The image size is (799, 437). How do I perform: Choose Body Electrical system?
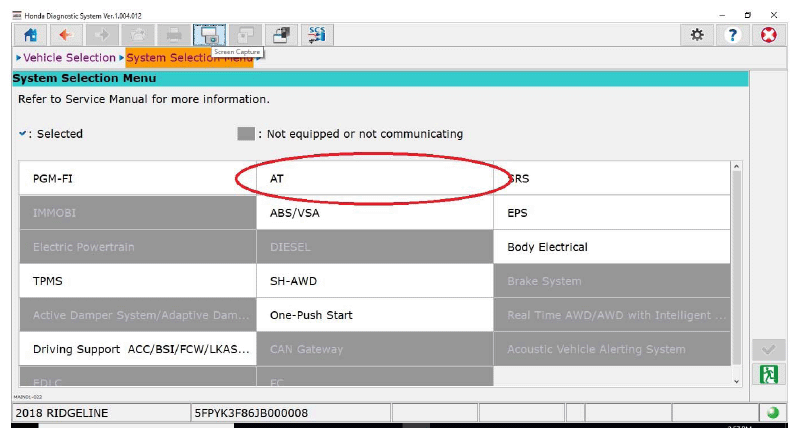pos(611,247)
